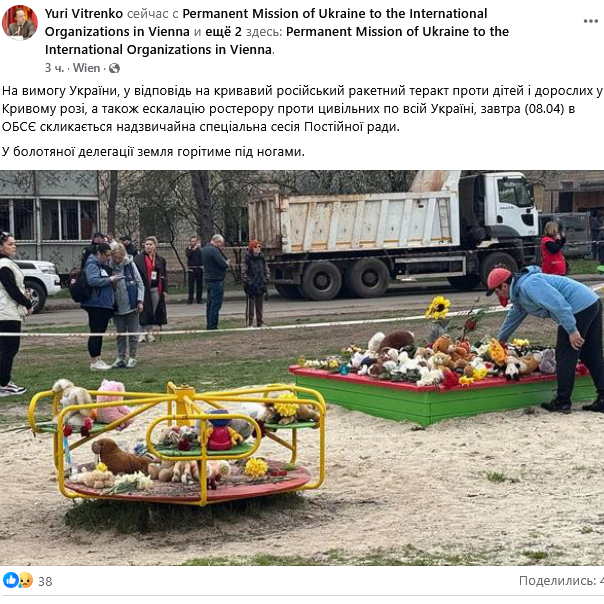This screenshot has height=604, width=604.
Task: Open Yuri Vitrenko's profile picture
Action: click(20, 22)
